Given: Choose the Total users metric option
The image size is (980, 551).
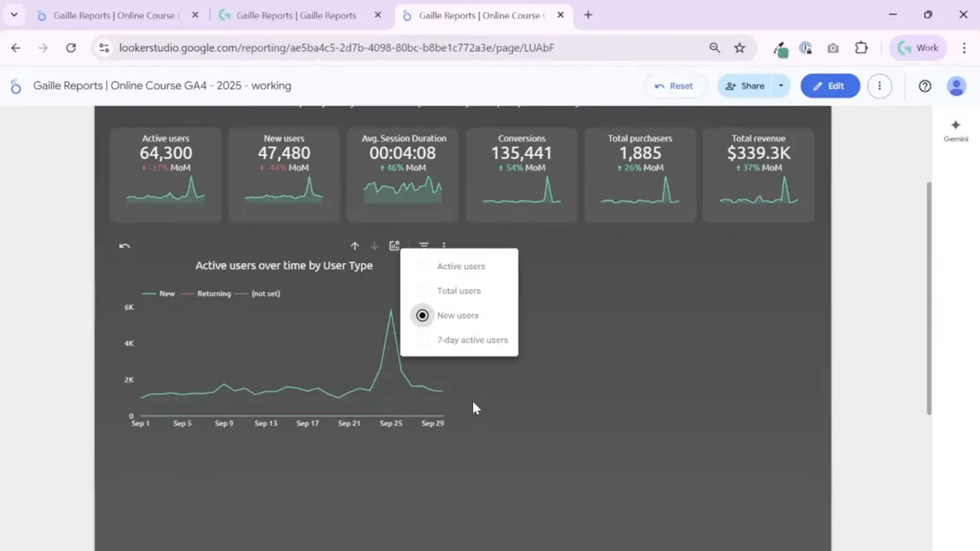Looking at the screenshot, I should (459, 291).
